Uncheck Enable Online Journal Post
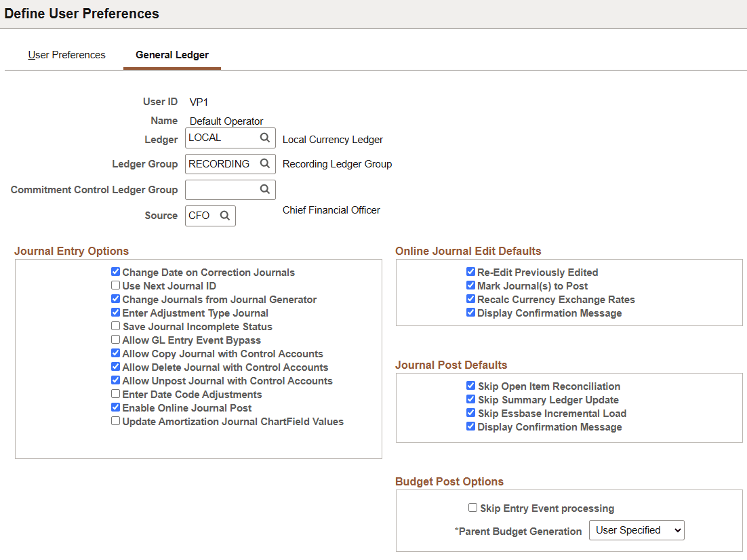Screen dimensions: 747x560 click(x=115, y=408)
